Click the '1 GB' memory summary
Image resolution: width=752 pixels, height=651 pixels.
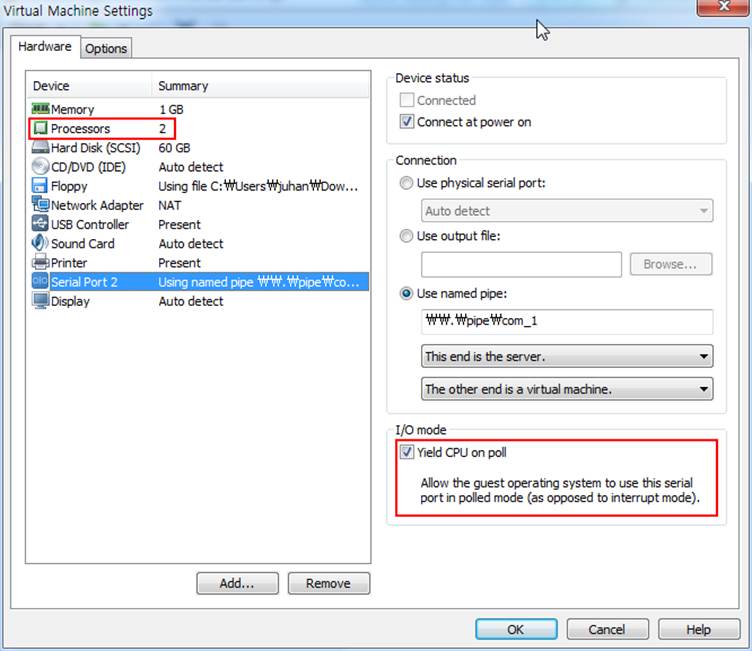[171, 109]
